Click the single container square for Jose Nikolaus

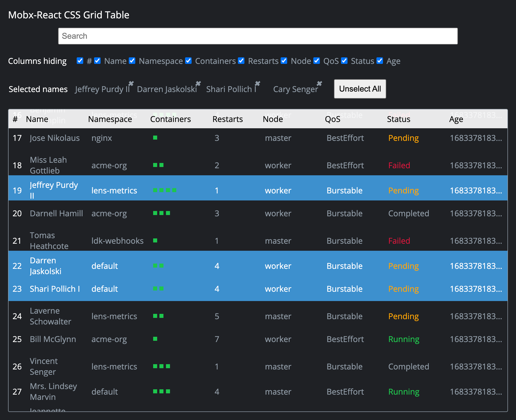click(155, 138)
